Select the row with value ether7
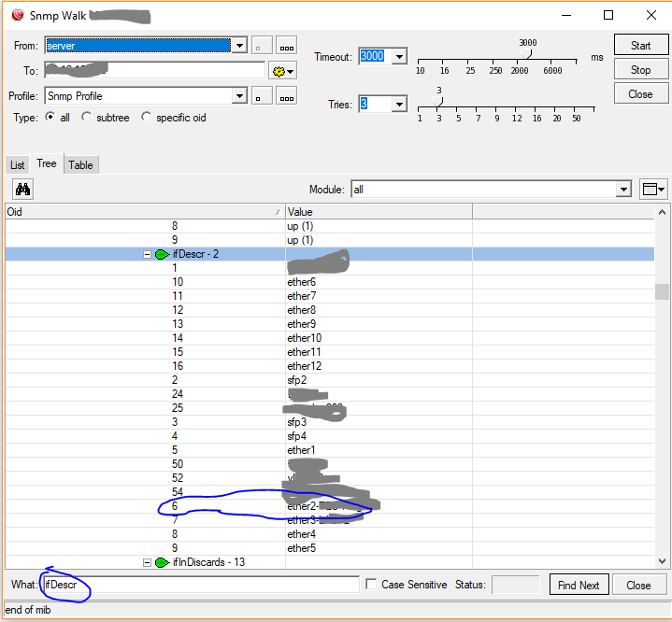 330,296
